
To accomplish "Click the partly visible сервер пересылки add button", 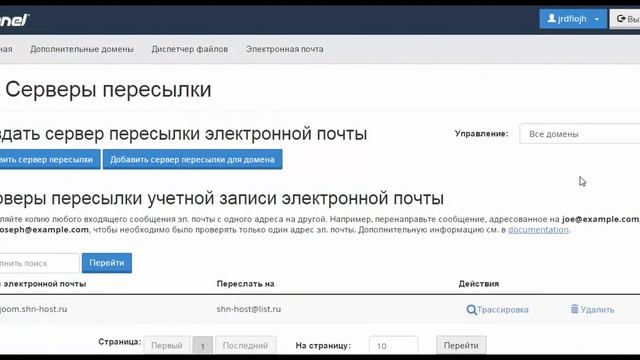I will tap(50, 159).
